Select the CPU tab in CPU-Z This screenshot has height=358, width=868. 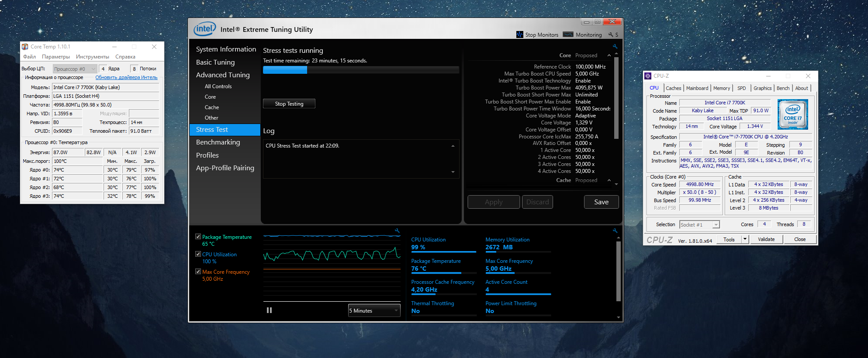(654, 88)
